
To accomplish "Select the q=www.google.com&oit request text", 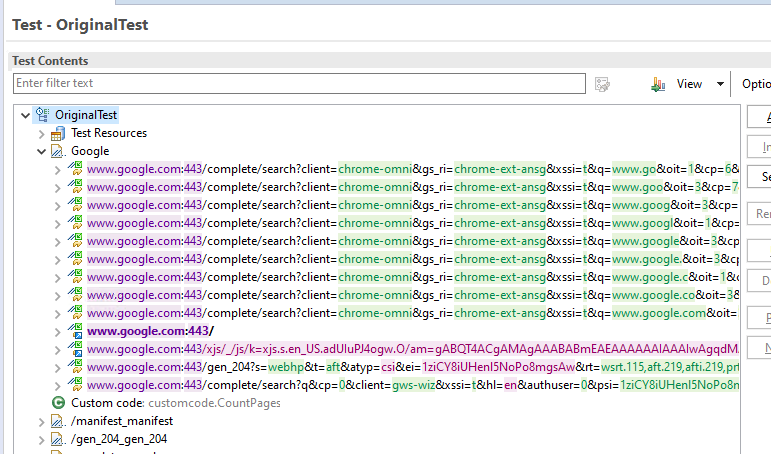I will [413, 313].
